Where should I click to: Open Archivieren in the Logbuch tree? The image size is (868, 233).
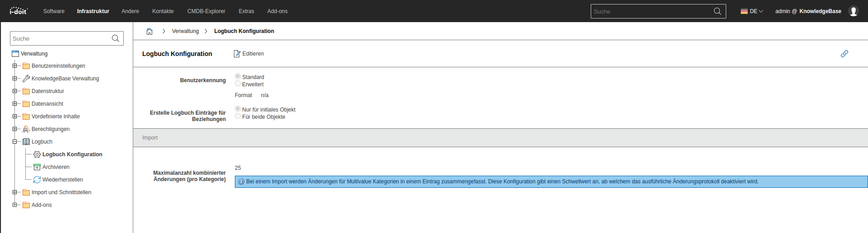click(x=56, y=167)
